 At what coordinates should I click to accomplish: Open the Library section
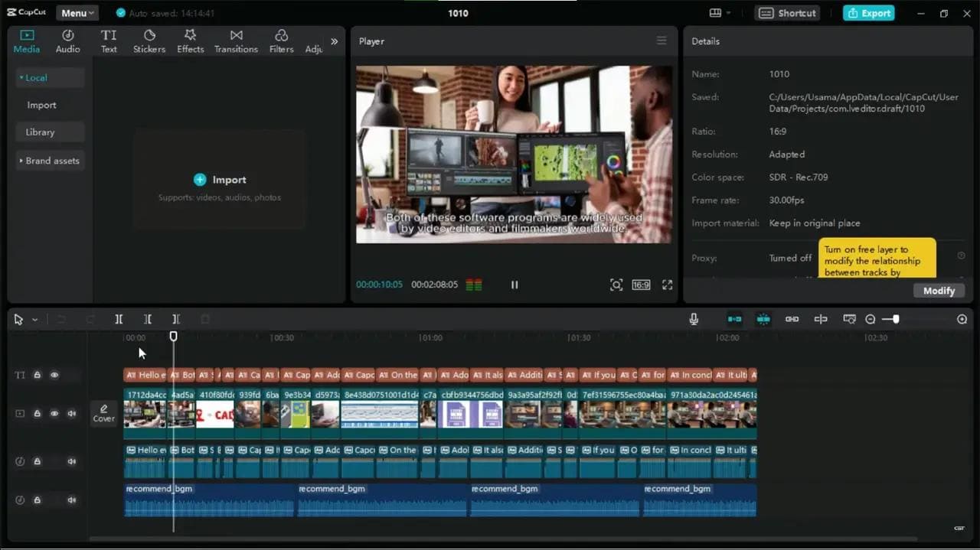pyautogui.click(x=50, y=132)
